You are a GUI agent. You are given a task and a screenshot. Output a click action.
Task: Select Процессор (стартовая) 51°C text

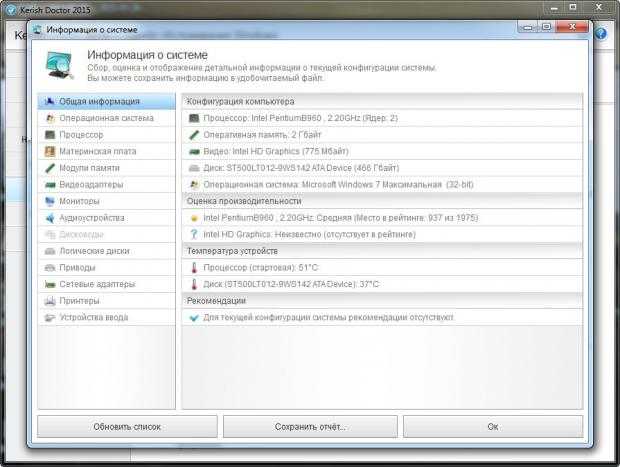click(x=261, y=268)
